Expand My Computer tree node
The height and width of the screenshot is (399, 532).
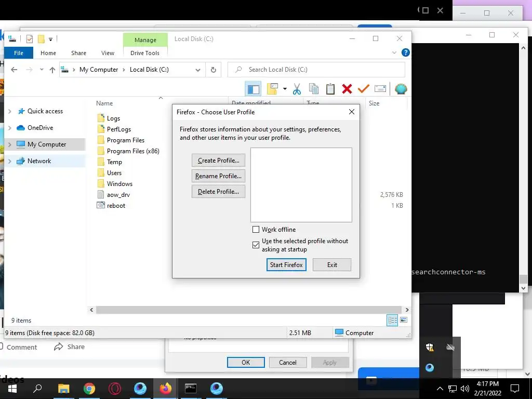[x=9, y=144]
